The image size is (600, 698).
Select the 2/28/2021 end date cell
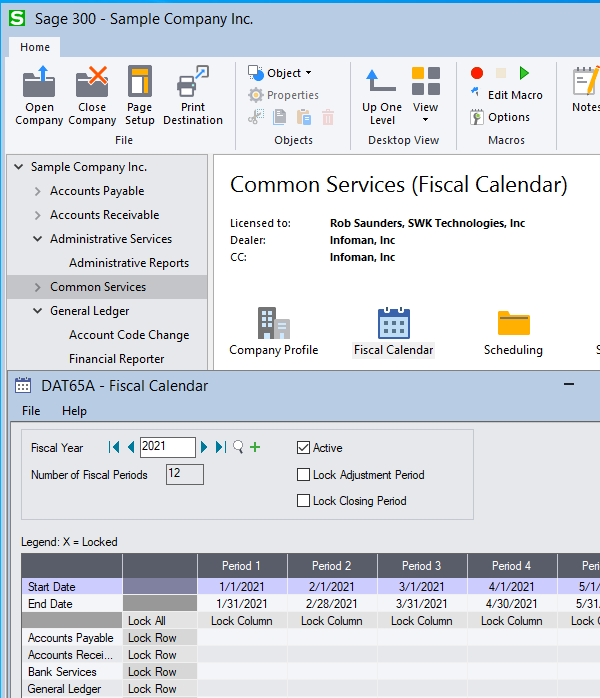tap(332, 604)
